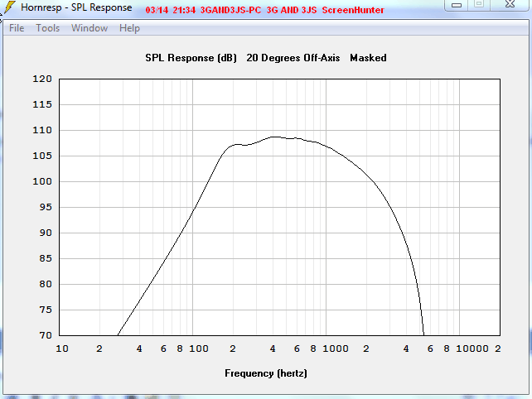
Task: Click the '20 Degrees Off-Axis' label
Action: (293, 58)
